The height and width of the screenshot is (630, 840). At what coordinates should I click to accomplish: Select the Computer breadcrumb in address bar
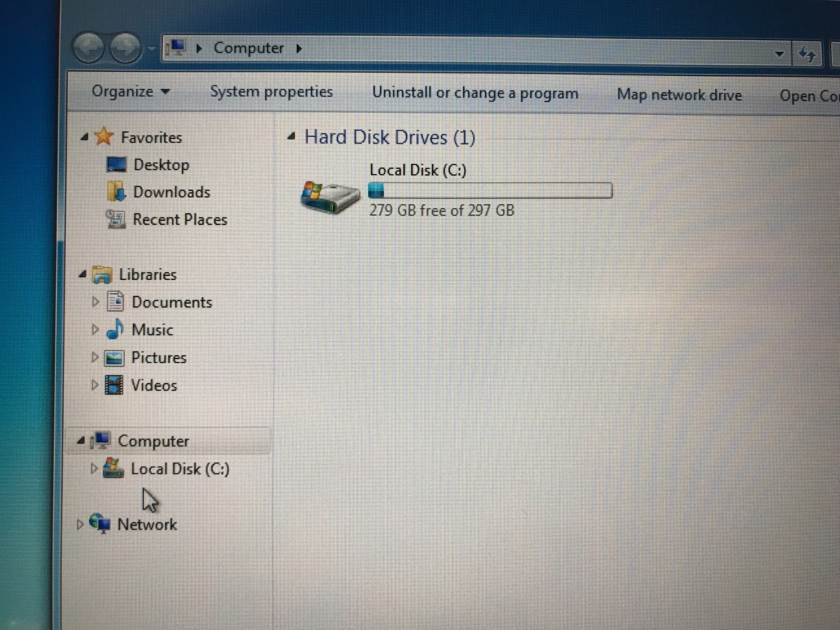pyautogui.click(x=248, y=48)
